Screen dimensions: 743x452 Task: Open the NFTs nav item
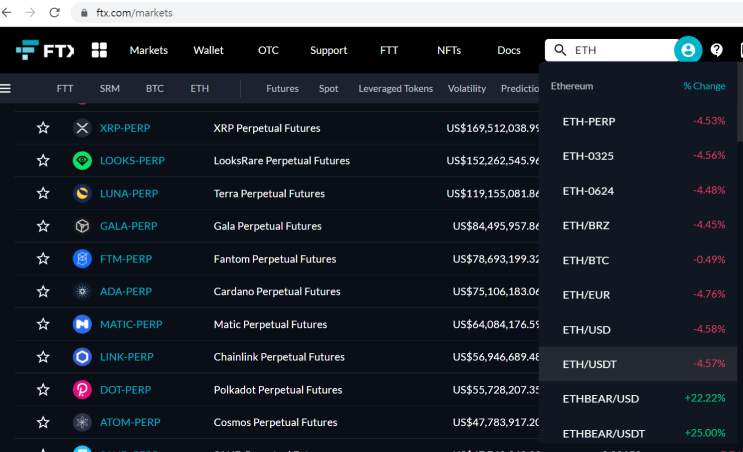tap(449, 50)
